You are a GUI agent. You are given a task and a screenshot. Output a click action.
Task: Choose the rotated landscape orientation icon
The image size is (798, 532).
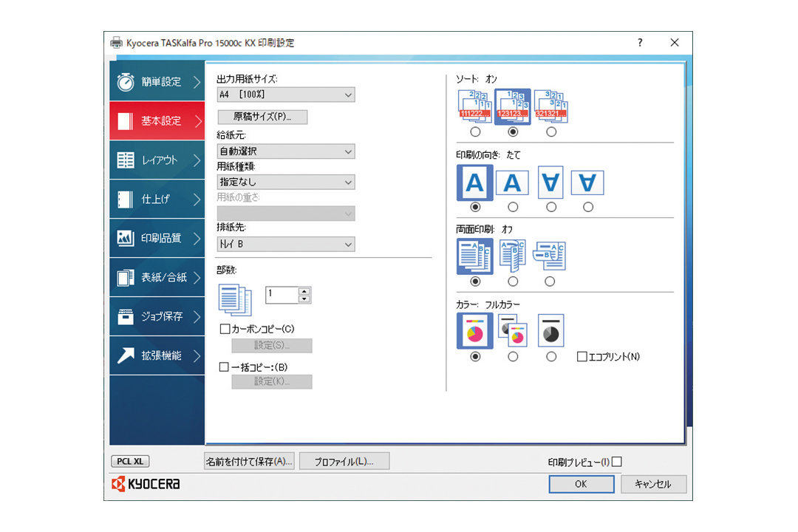[x=588, y=183]
